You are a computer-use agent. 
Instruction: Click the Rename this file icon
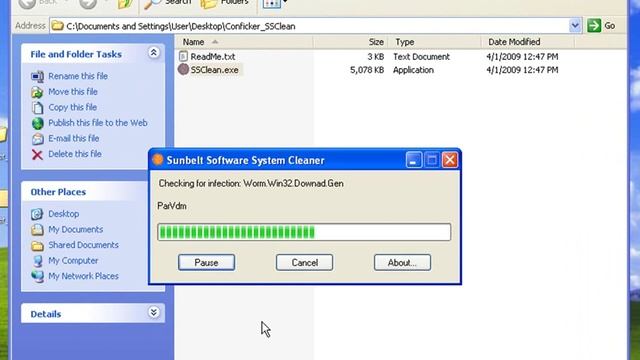(x=37, y=76)
